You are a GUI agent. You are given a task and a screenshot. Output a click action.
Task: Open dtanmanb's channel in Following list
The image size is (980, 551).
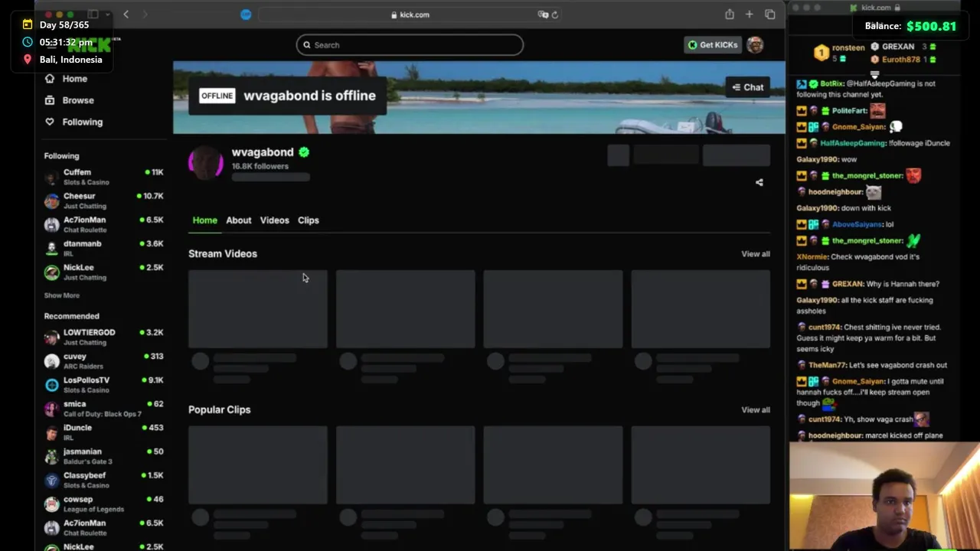[103, 248]
